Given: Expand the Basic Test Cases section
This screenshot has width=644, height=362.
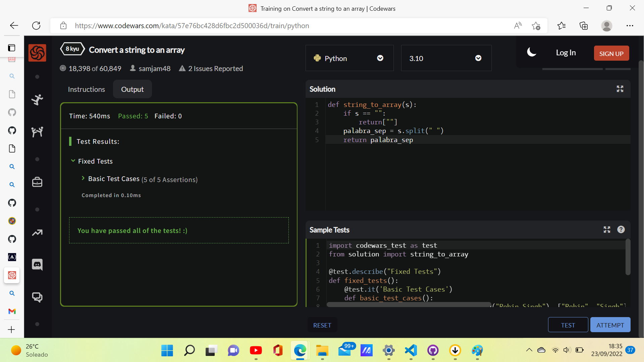Looking at the screenshot, I should click(84, 178).
